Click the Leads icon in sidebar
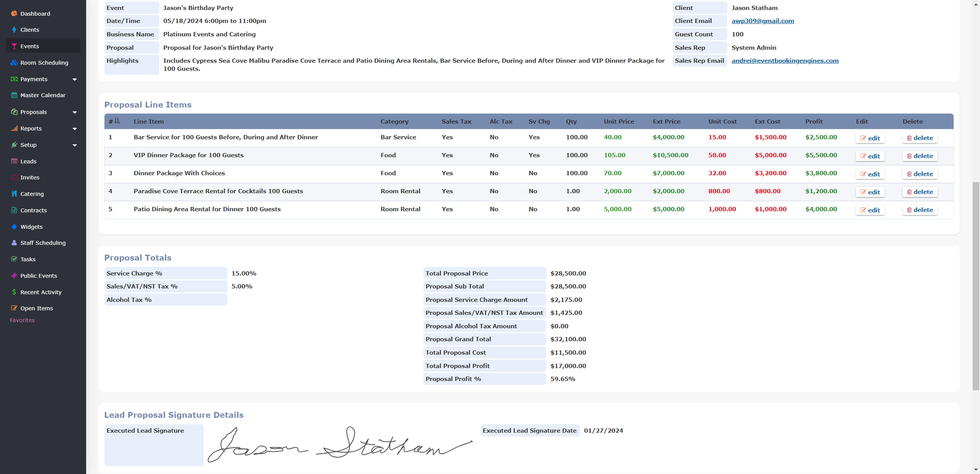980x474 pixels. tap(14, 161)
